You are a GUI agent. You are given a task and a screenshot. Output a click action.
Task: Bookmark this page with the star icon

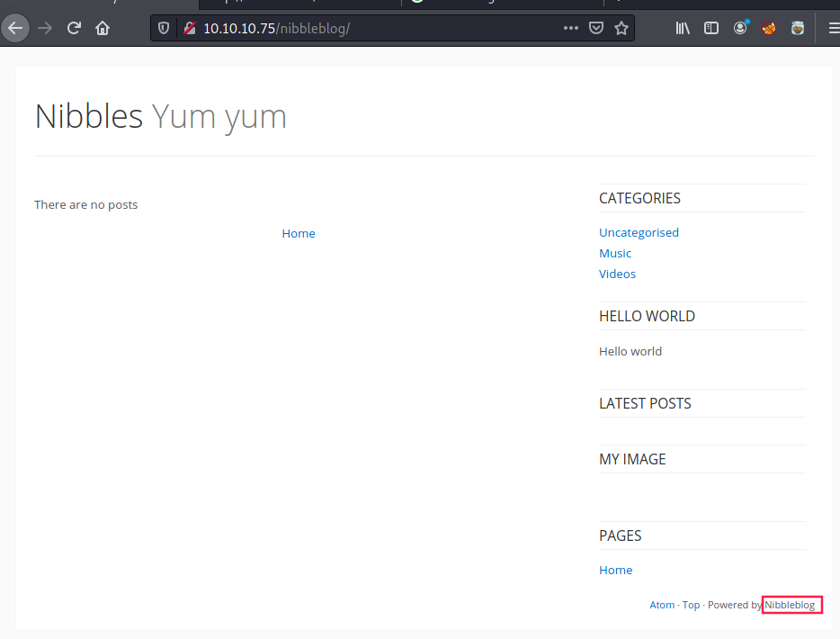[x=621, y=28]
